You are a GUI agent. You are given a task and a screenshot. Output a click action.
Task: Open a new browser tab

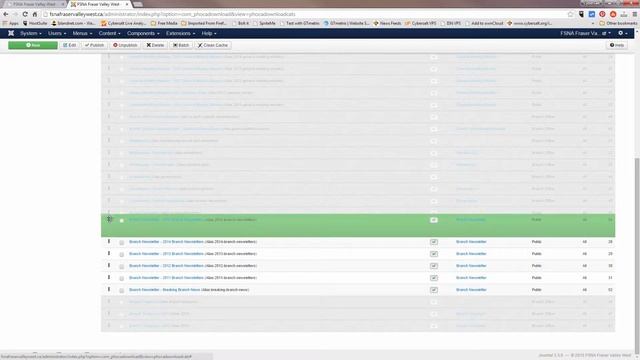[138, 4]
